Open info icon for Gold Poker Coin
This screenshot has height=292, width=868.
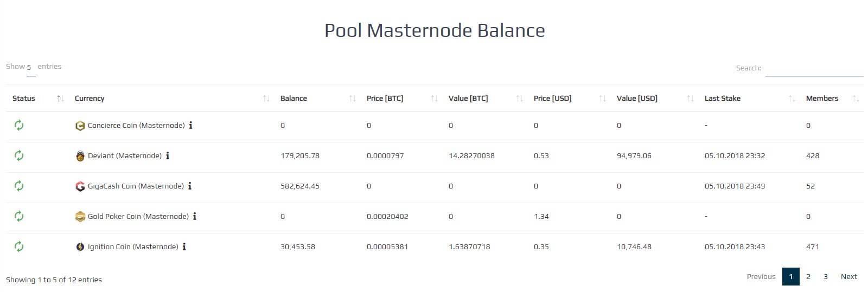click(195, 216)
